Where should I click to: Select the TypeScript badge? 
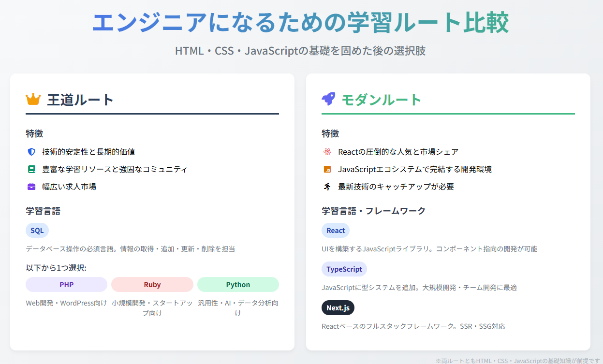click(344, 269)
